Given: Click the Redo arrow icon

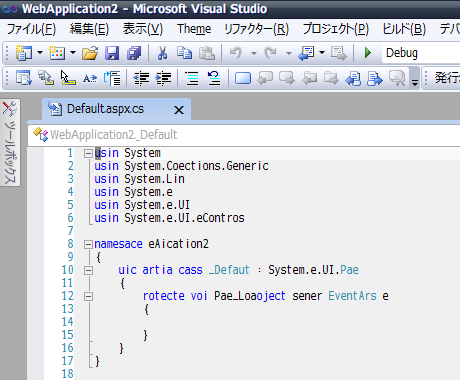Looking at the screenshot, I should point(271,53).
